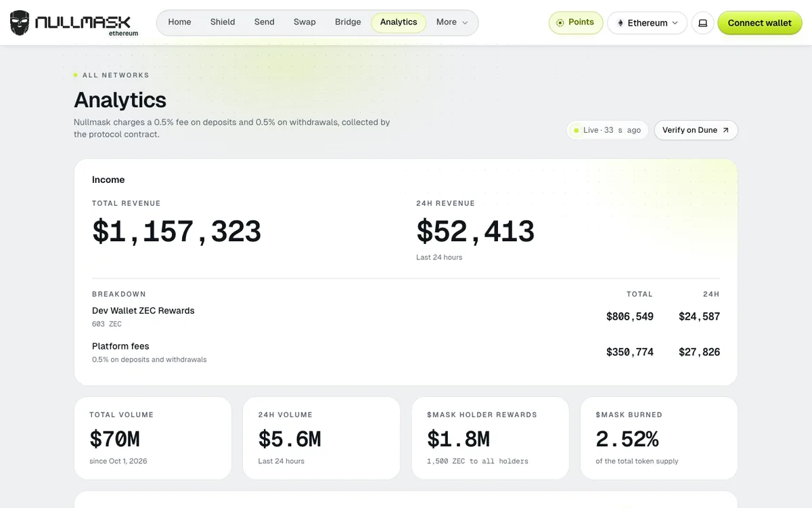Click the Connect wallet button
Image resolution: width=812 pixels, height=508 pixels.
(x=759, y=23)
